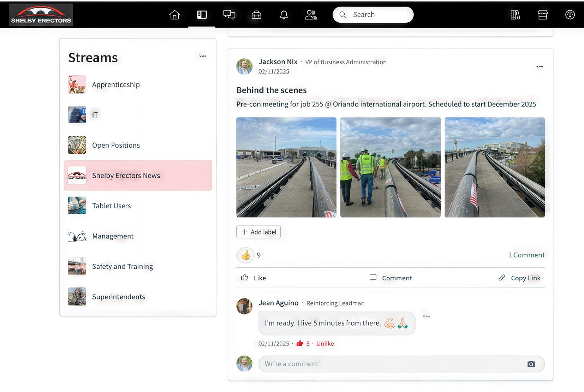The image size is (584, 392).
Task: Open the briefcase jobs icon
Action: 257,15
